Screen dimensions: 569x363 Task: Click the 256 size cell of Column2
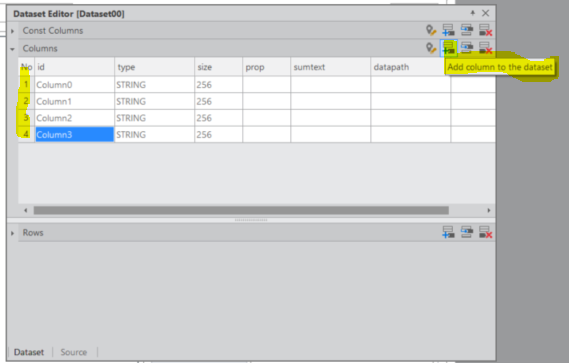218,118
